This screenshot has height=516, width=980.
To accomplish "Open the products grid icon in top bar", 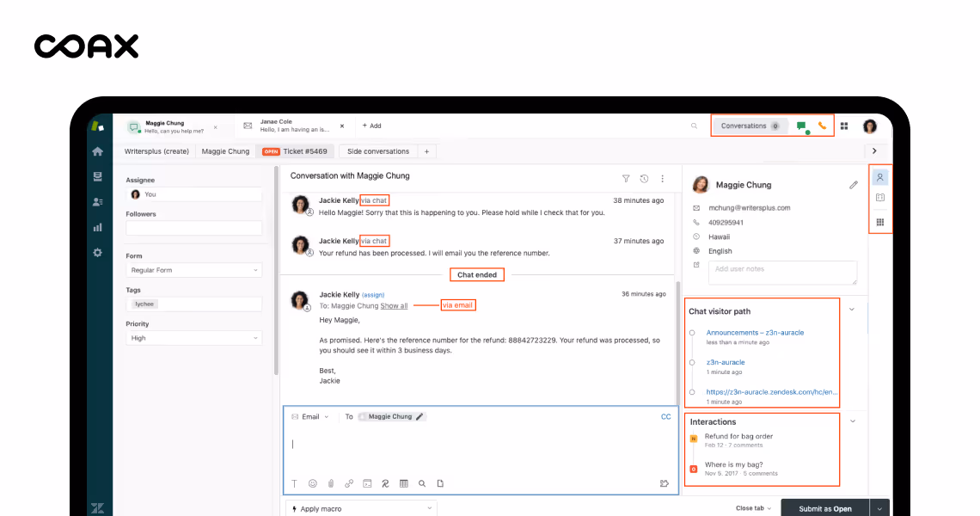I will click(844, 126).
